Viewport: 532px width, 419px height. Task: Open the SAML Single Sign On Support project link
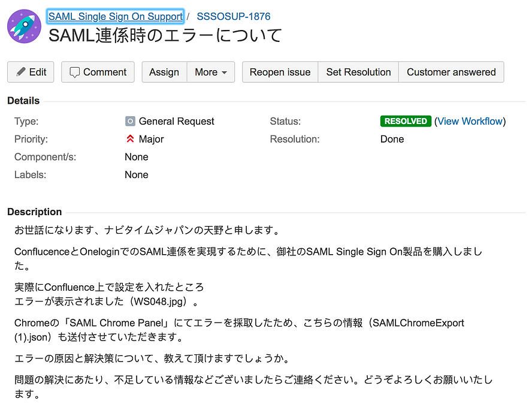(x=116, y=16)
